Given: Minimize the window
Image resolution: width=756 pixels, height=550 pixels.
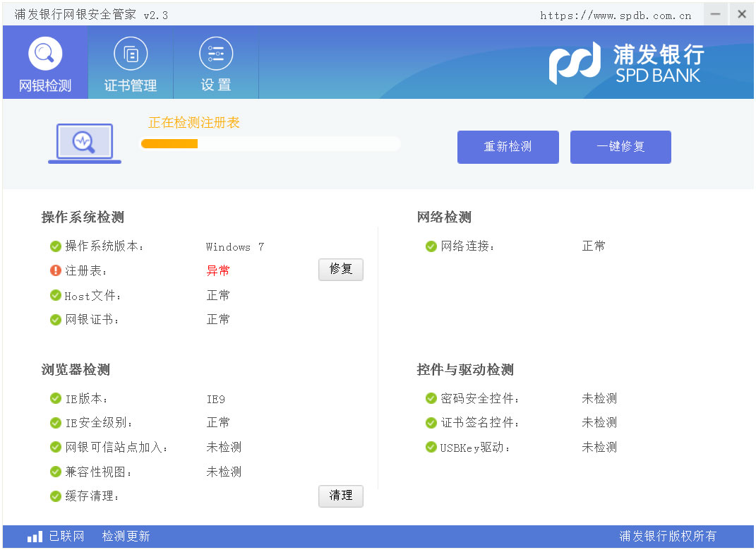Looking at the screenshot, I should click(716, 14).
